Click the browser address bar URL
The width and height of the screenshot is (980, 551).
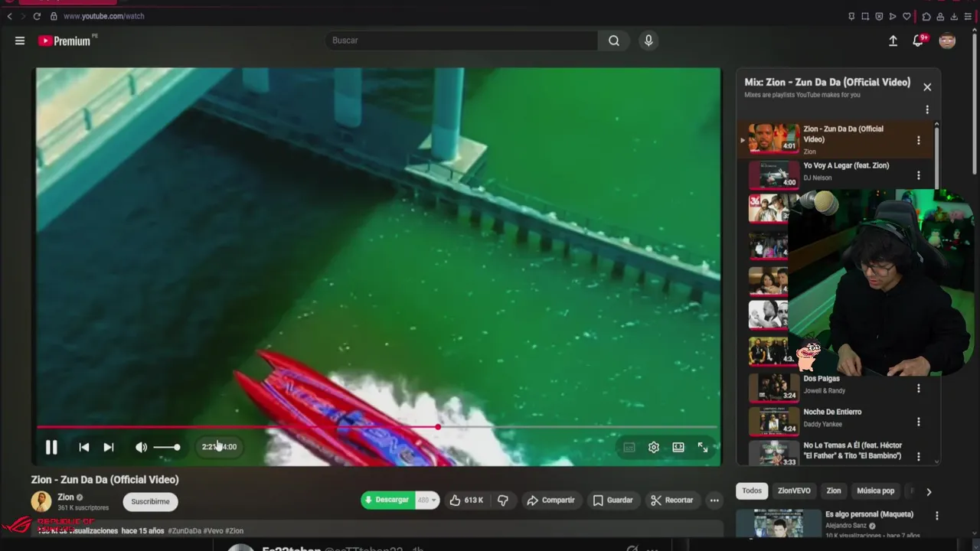point(104,16)
